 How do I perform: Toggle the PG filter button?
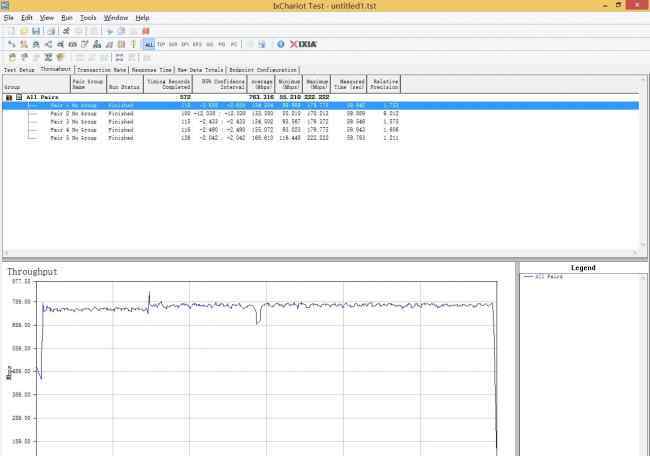click(222, 44)
